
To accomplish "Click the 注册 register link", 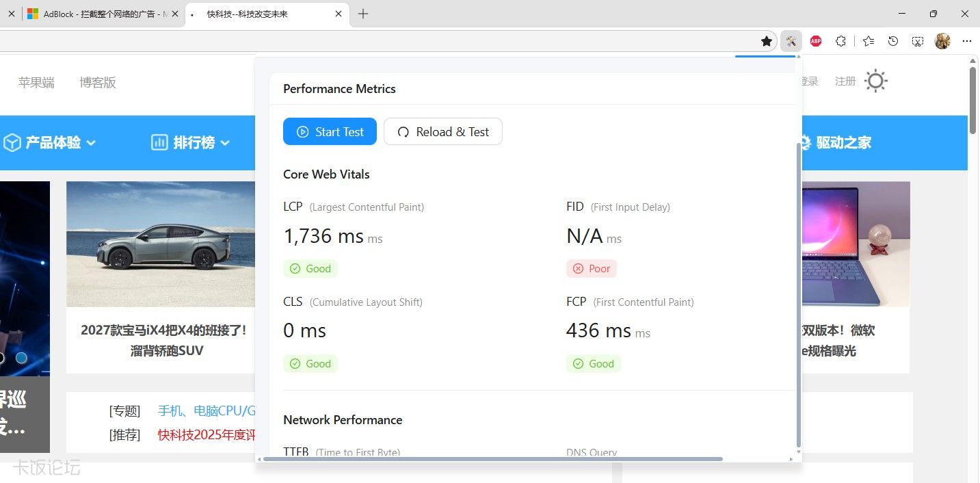I will tap(845, 81).
